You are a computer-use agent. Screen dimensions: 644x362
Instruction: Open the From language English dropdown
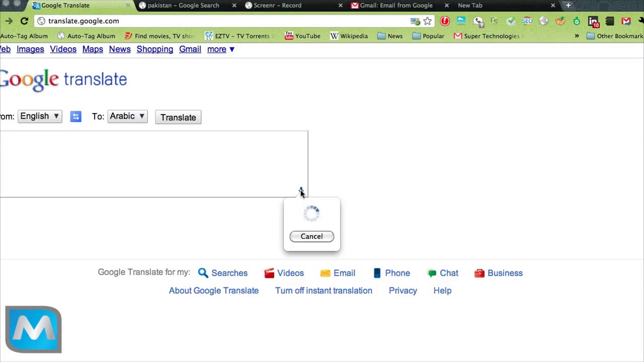coord(40,116)
